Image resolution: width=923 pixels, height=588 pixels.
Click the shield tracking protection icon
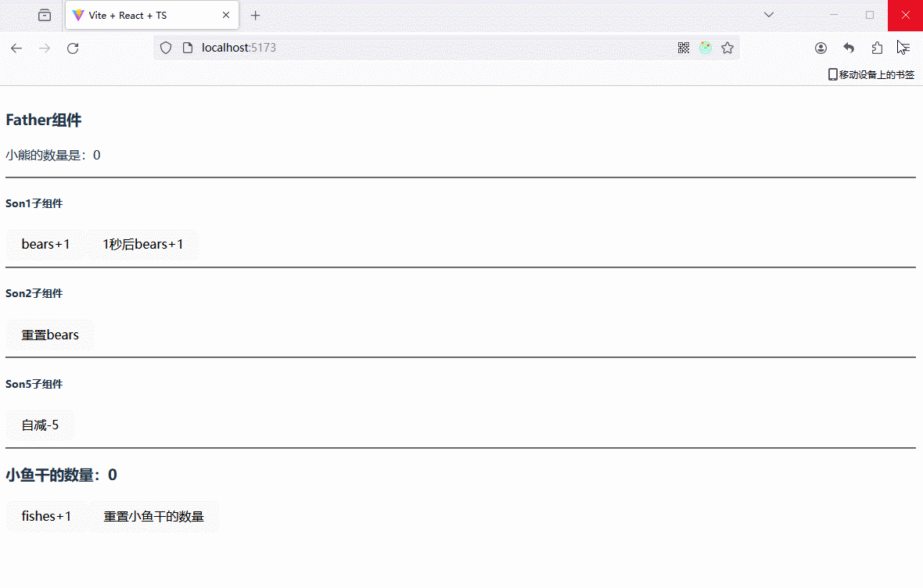166,48
